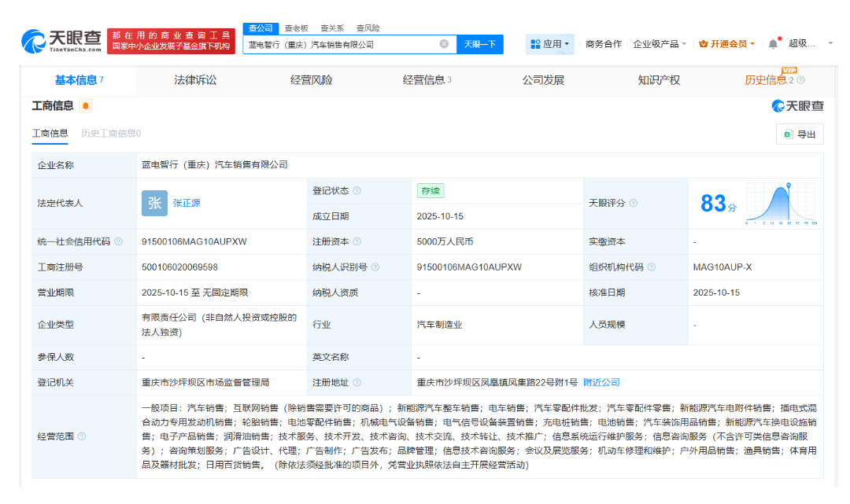Switch to 知识产权 tab
Image resolution: width=850 pixels, height=504 pixels.
[660, 81]
